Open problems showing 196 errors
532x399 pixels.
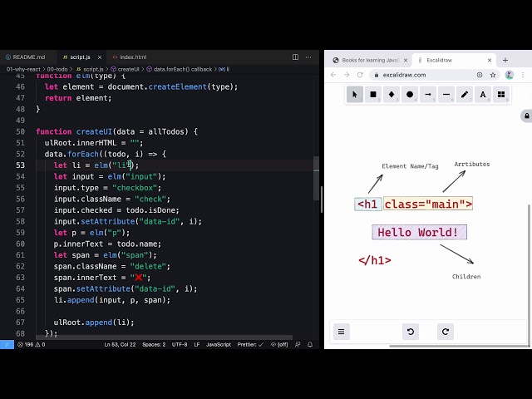(32, 344)
